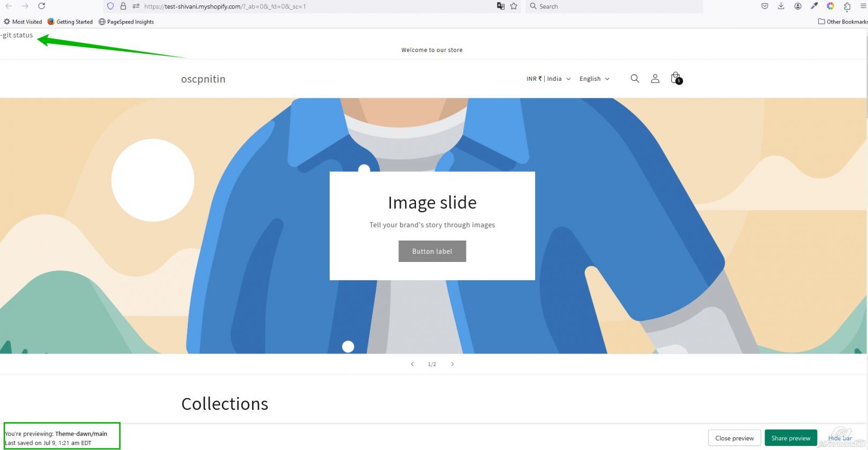Click the oscpnitin store name link
The height and width of the screenshot is (450, 868).
tap(203, 79)
